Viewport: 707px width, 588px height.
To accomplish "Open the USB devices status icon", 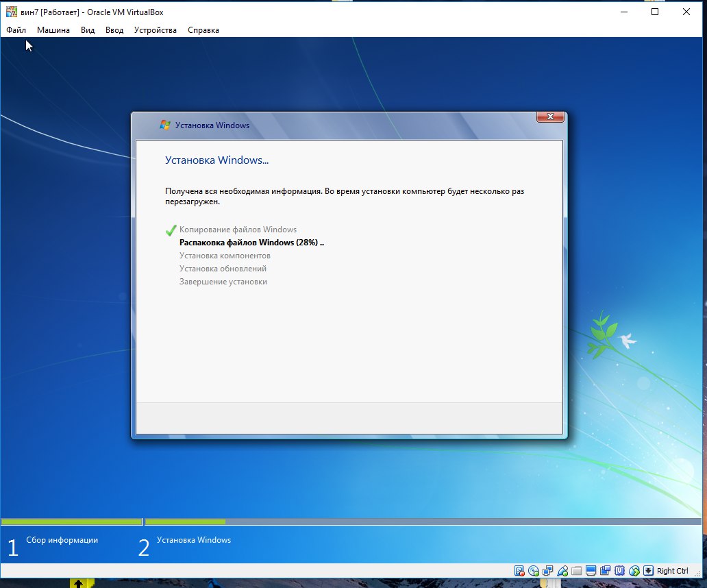I will coord(562,571).
